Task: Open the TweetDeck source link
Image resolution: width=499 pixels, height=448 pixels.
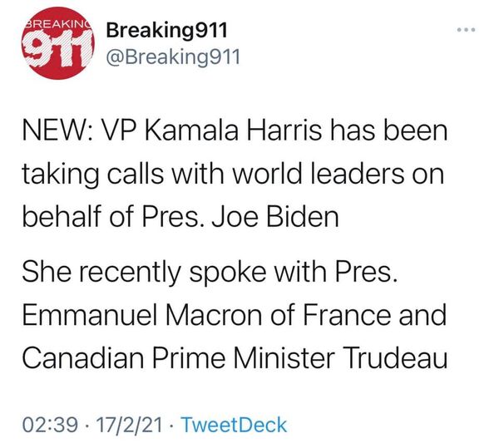Action: click(x=233, y=425)
